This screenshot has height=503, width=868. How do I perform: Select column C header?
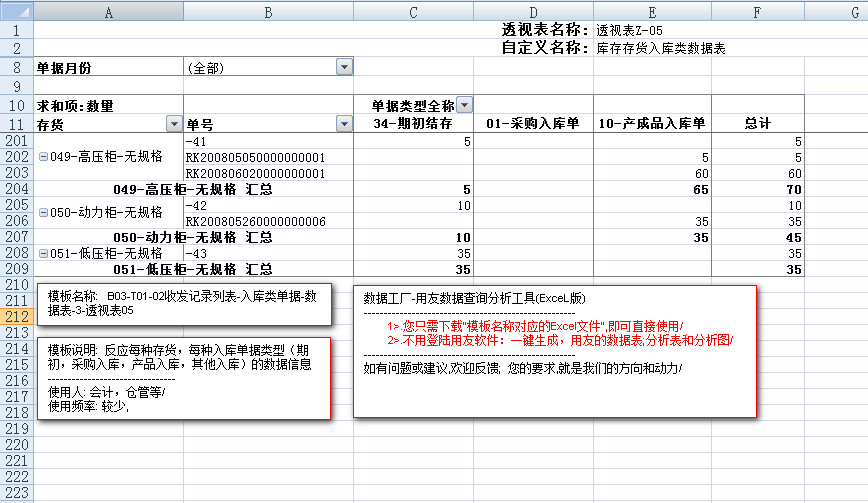413,11
